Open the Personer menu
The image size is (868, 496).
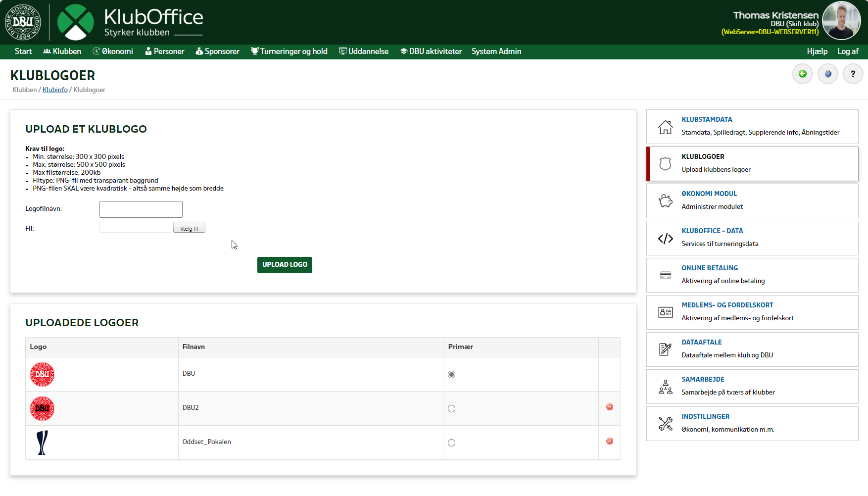click(x=164, y=51)
